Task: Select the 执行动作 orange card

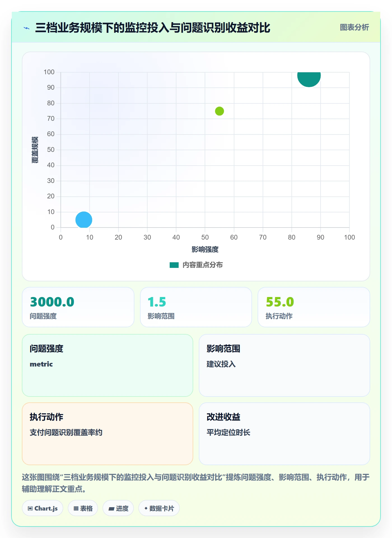Action: [108, 434]
